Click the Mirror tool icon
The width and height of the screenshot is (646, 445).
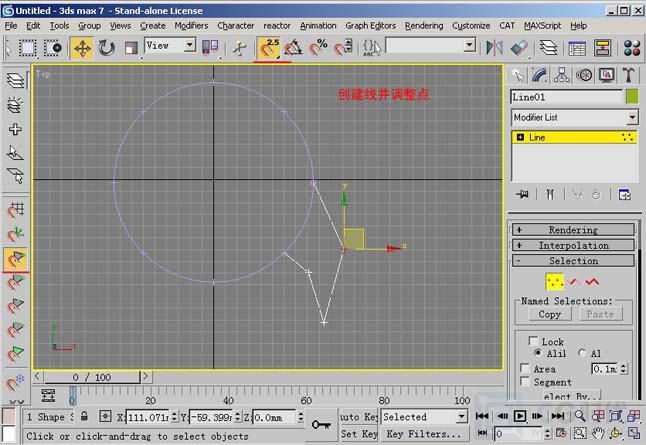click(x=494, y=48)
